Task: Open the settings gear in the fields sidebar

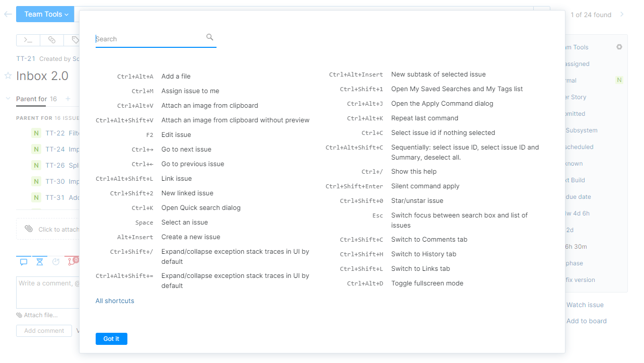Action: [619, 47]
